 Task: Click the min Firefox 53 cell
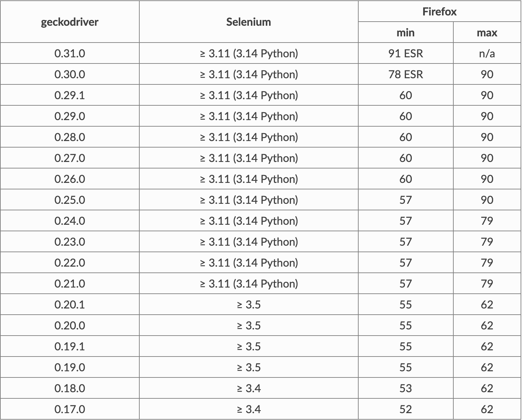coord(406,388)
